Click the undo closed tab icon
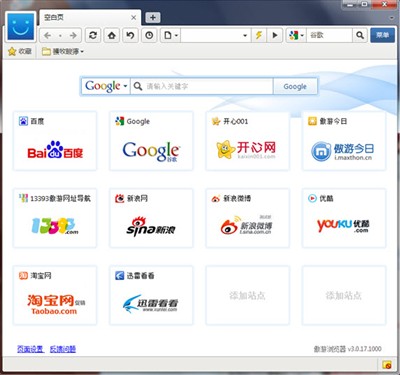 130,35
